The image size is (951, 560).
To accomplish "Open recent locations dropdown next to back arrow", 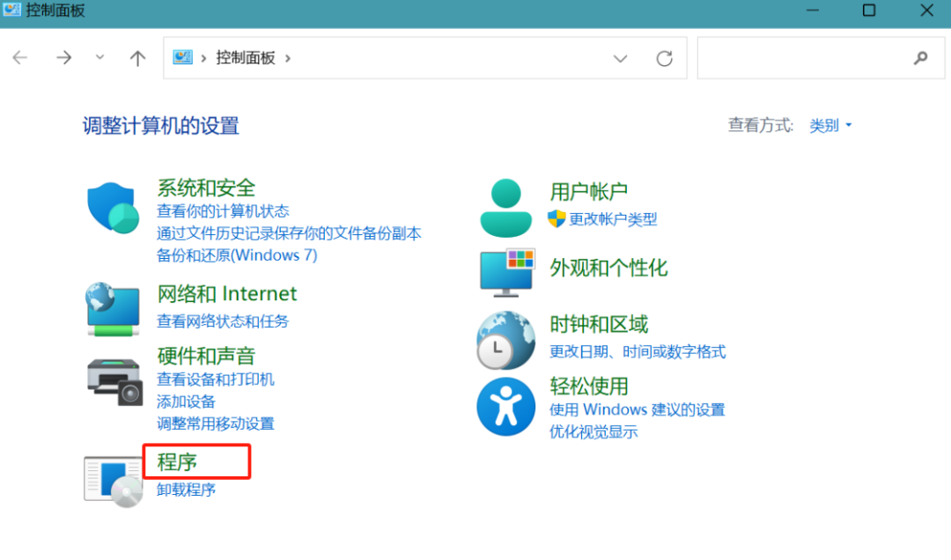I will pos(100,57).
